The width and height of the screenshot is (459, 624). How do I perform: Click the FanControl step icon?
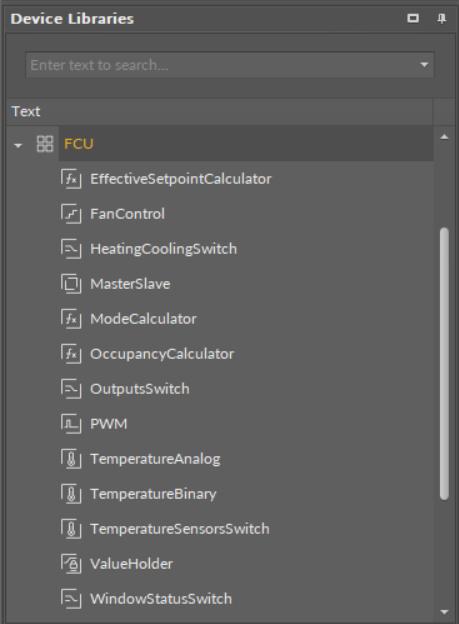coord(71,214)
